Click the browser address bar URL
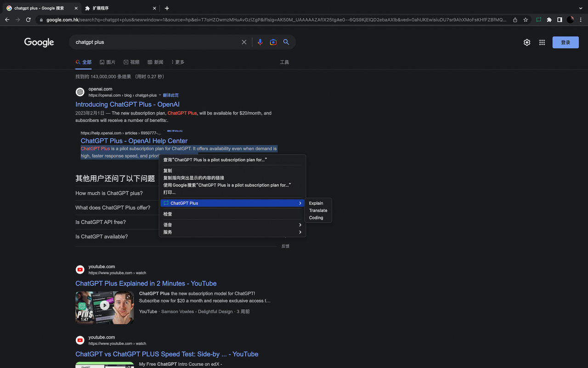588x368 pixels. click(x=276, y=20)
